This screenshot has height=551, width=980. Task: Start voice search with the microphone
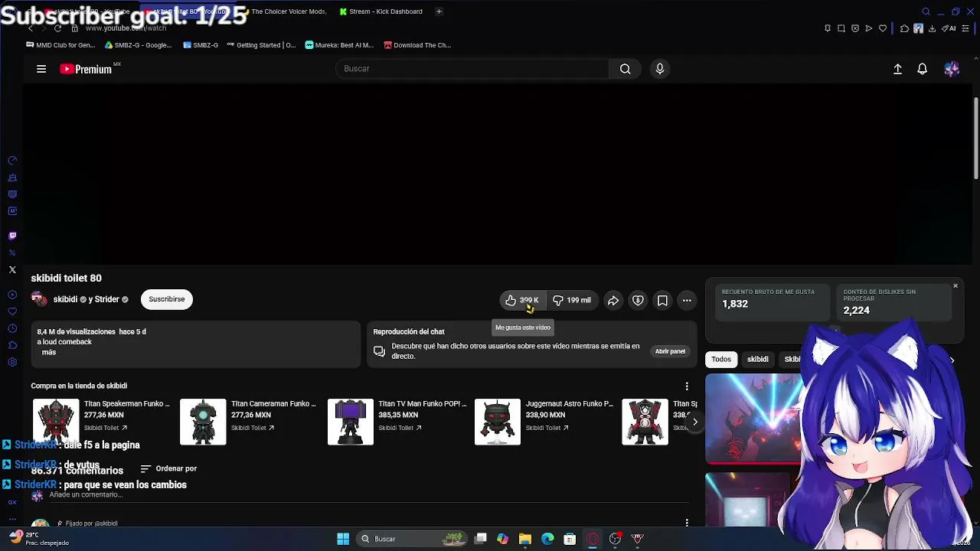point(660,69)
